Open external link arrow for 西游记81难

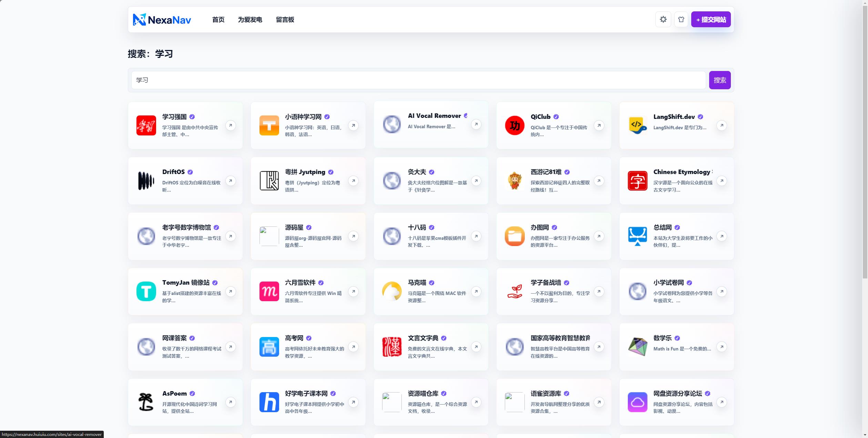[599, 181]
